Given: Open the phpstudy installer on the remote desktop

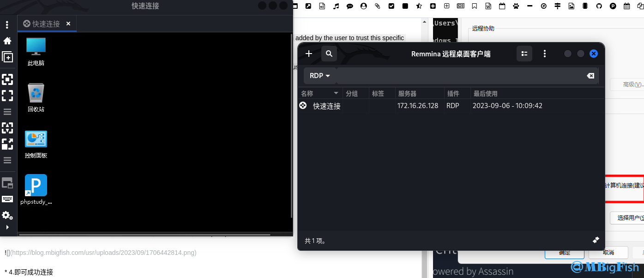Looking at the screenshot, I should click(x=36, y=188).
